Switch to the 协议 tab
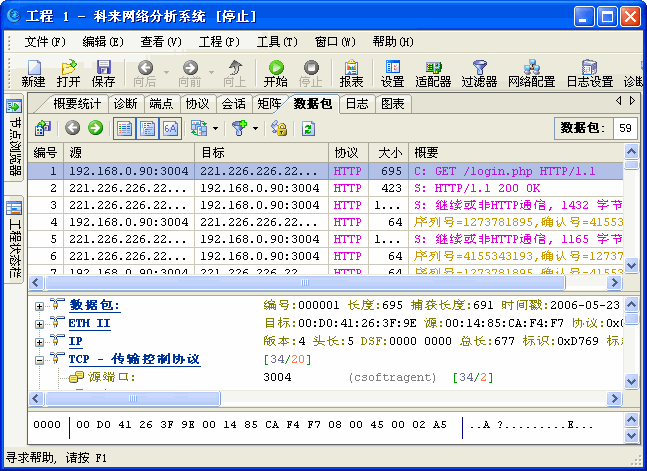Viewport: 647px width, 471px height. (x=197, y=104)
